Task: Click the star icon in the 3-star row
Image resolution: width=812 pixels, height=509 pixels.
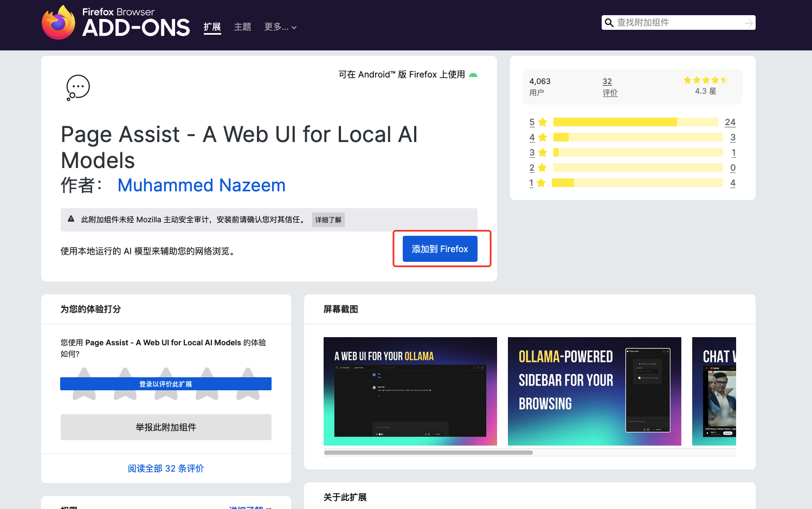Action: tap(543, 152)
